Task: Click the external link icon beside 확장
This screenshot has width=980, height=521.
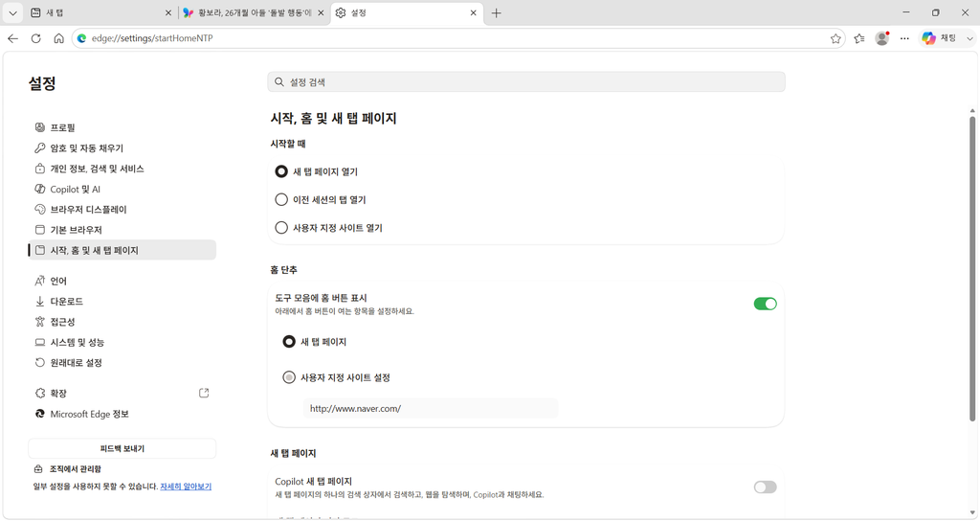Action: tap(204, 393)
